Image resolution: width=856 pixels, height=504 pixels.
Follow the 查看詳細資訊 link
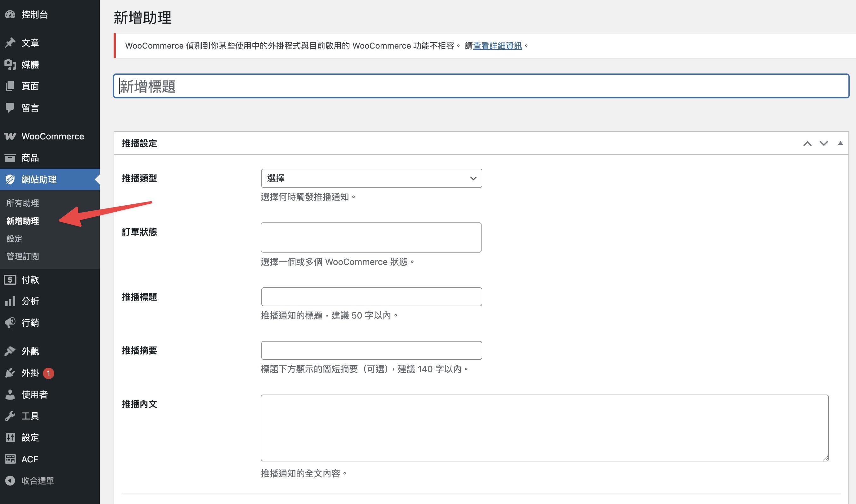497,45
